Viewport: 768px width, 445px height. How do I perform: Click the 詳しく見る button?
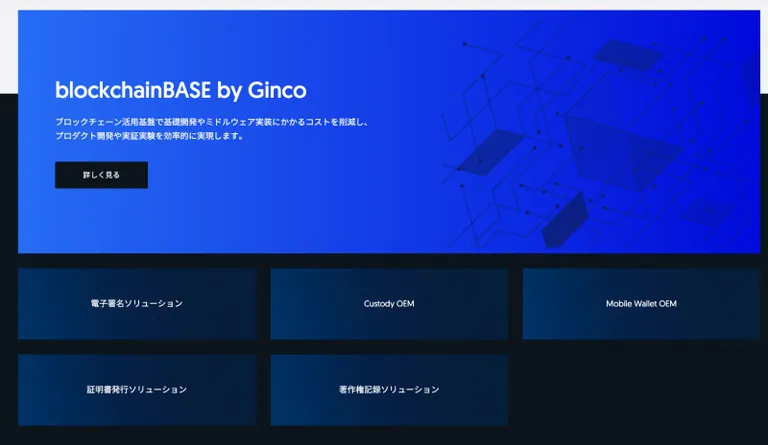click(101, 175)
